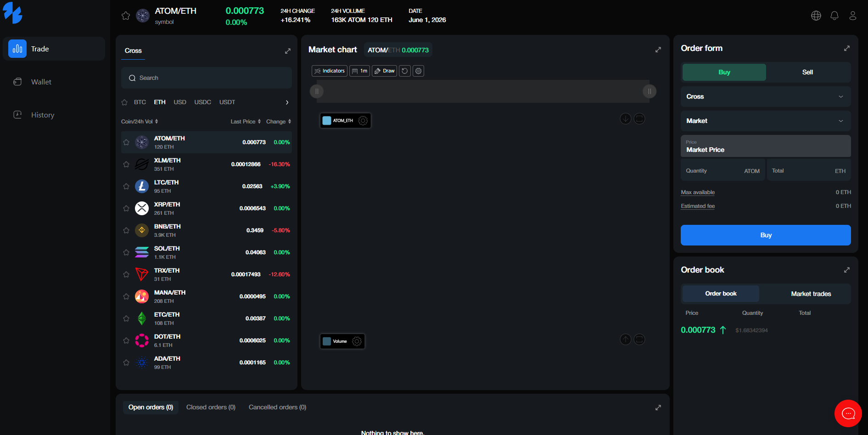The width and height of the screenshot is (868, 435).
Task: Open the History section in sidebar
Action: click(54, 115)
